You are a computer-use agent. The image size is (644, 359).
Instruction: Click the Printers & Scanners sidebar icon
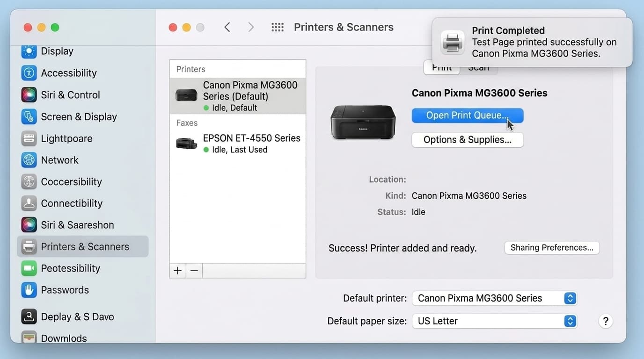pyautogui.click(x=29, y=246)
